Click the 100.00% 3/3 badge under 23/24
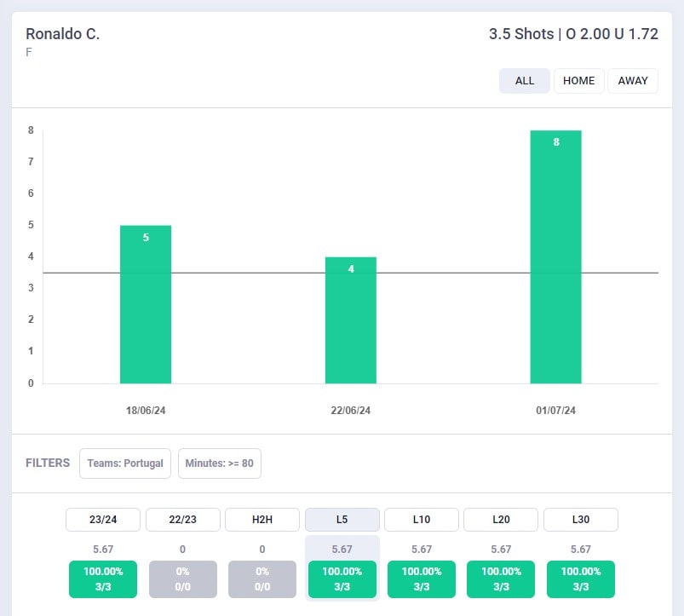The width and height of the screenshot is (684, 616). click(x=103, y=579)
